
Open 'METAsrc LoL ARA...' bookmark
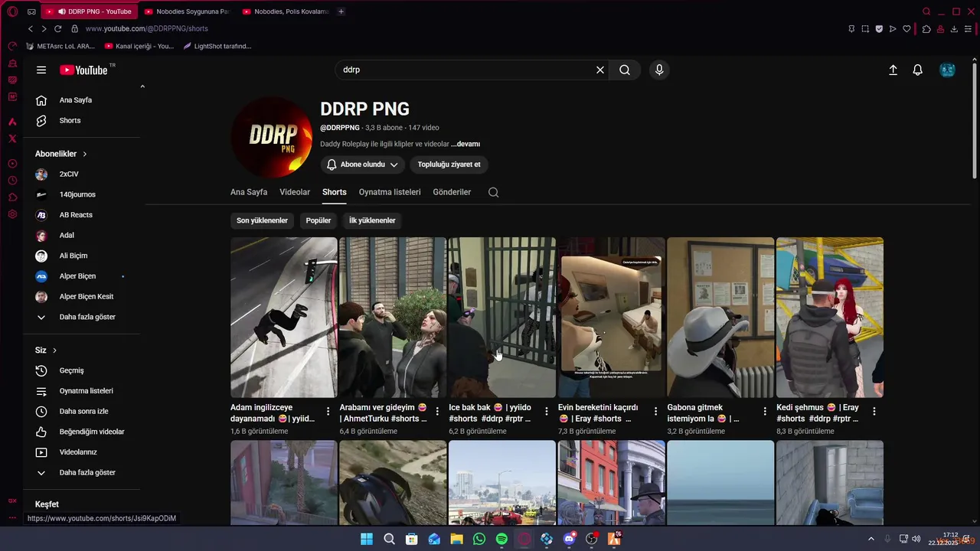click(60, 46)
